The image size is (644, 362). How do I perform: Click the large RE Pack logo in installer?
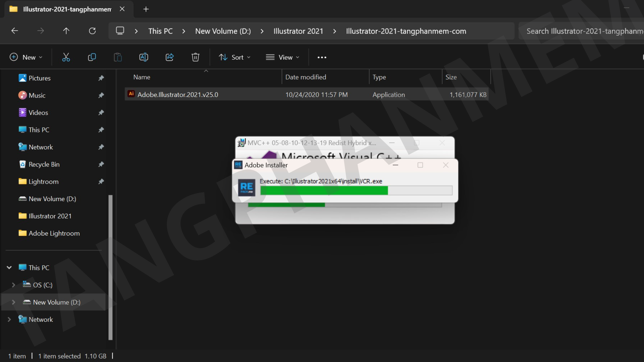tap(247, 187)
